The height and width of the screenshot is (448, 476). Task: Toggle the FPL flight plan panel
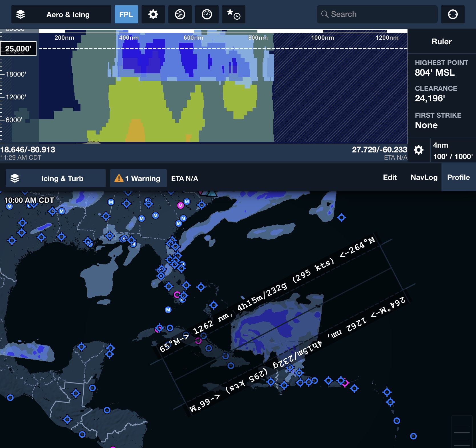click(126, 14)
